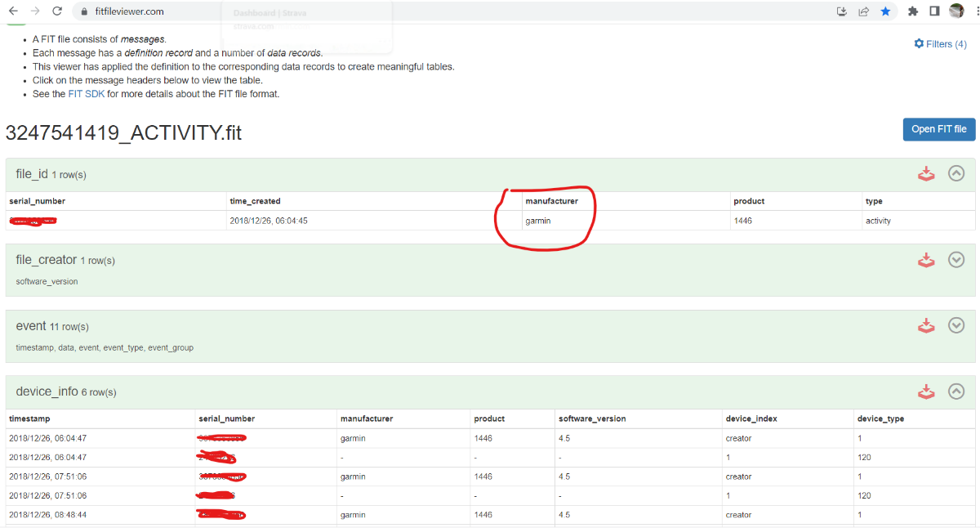Collapse the device_info table section
Viewport: 980px width, 528px height.
tap(956, 392)
